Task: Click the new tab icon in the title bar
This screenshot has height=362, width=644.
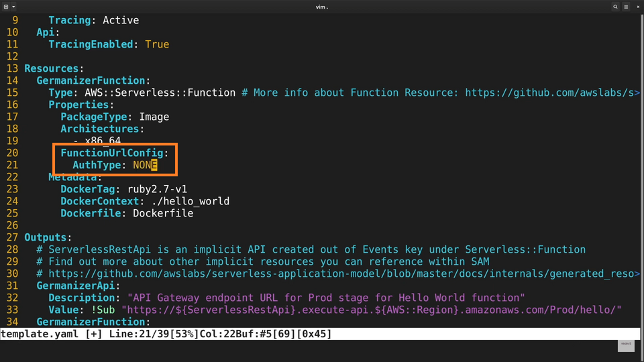Action: 6,7
